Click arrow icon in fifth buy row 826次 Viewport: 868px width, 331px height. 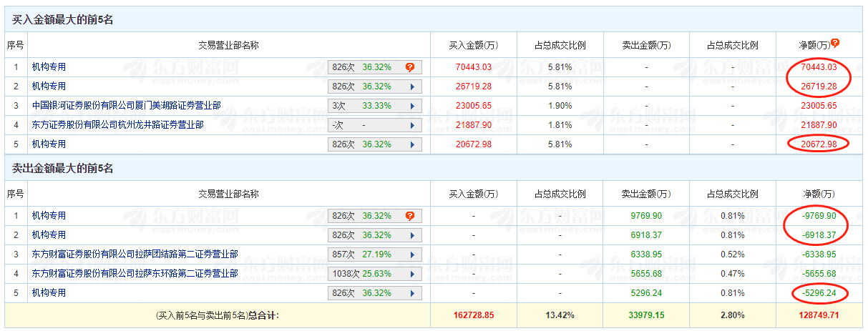click(411, 144)
